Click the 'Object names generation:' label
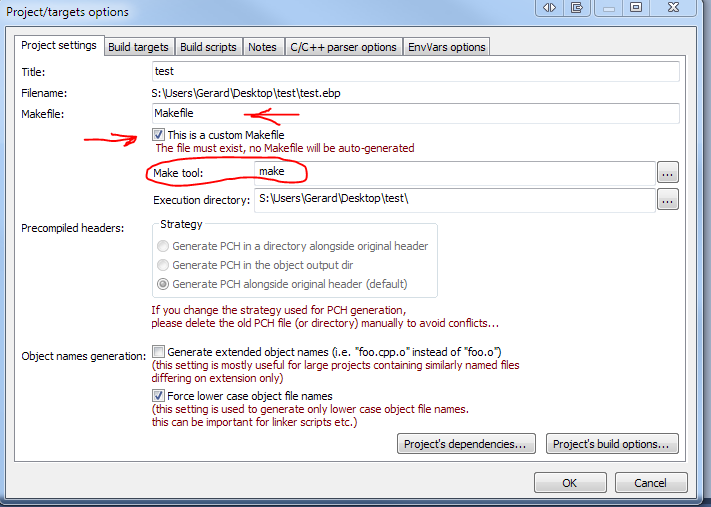Screen dimensions: 711x507 coord(84,356)
